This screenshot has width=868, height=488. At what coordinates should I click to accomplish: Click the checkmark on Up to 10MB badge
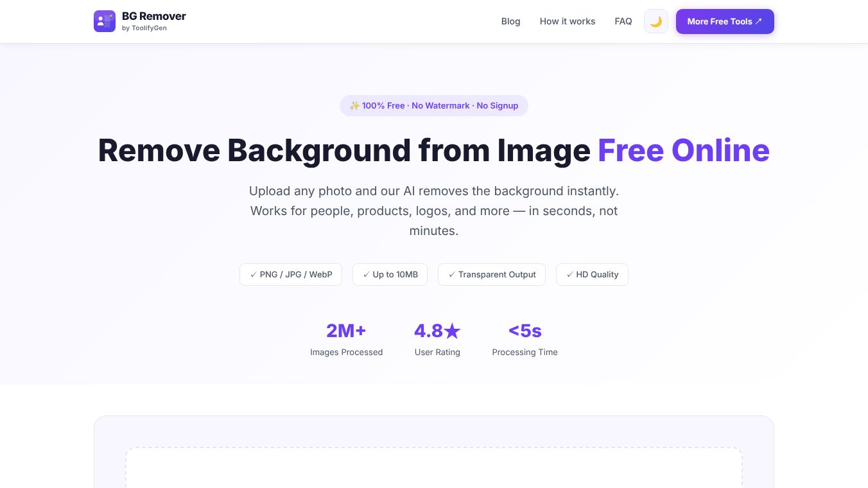tap(366, 274)
